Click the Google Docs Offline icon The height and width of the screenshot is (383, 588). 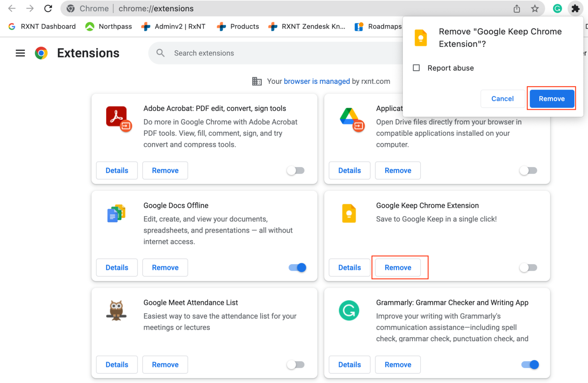(116, 213)
